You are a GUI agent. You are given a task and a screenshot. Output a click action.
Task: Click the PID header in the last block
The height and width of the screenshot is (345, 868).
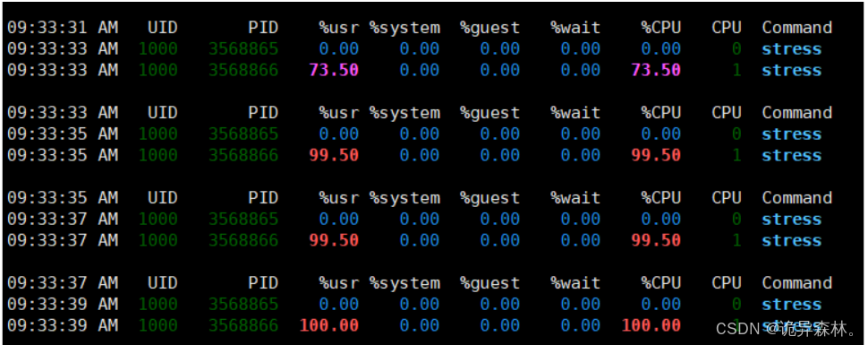[263, 283]
